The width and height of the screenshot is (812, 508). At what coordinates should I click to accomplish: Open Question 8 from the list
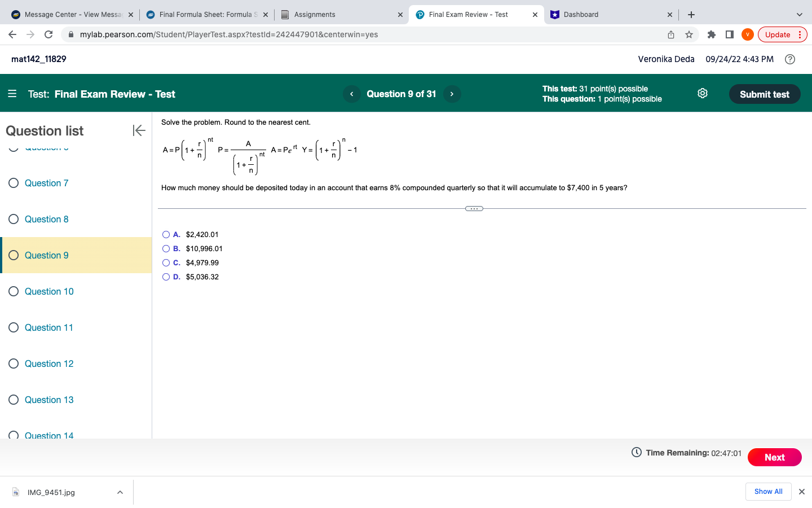point(46,219)
